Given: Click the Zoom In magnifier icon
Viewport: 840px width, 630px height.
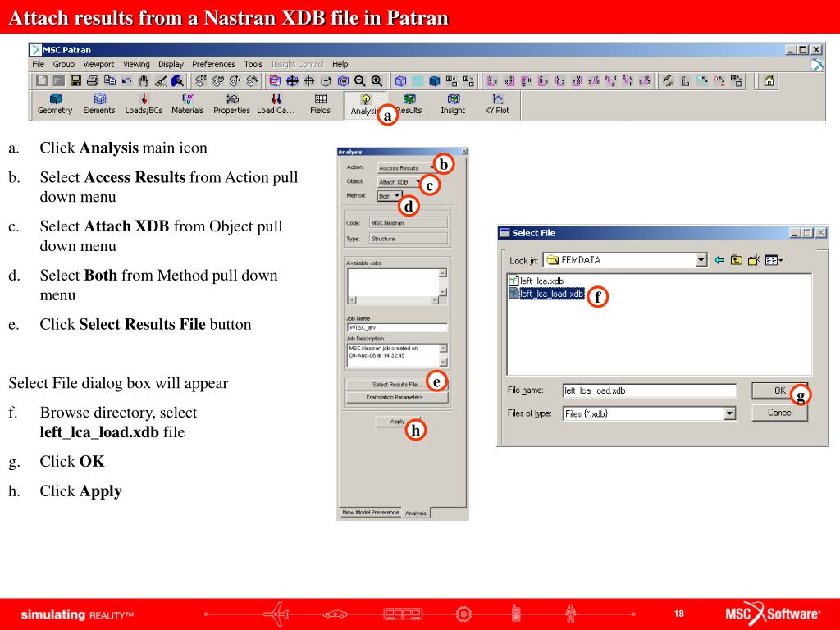Looking at the screenshot, I should [x=377, y=81].
